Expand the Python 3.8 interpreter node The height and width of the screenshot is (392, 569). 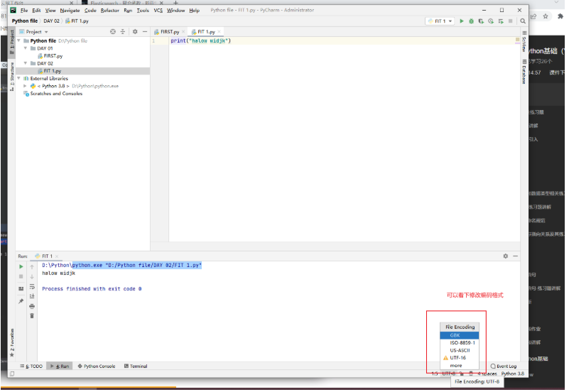[25, 86]
